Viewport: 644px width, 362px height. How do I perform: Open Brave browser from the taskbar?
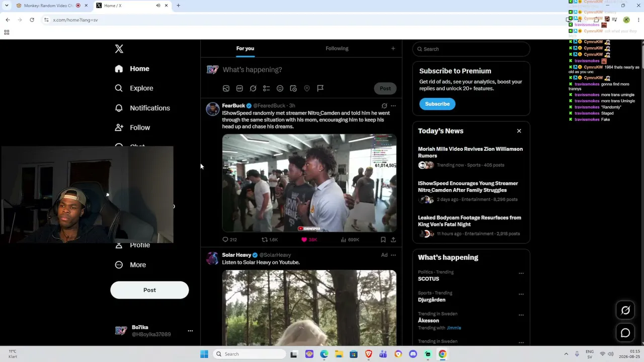(x=369, y=354)
